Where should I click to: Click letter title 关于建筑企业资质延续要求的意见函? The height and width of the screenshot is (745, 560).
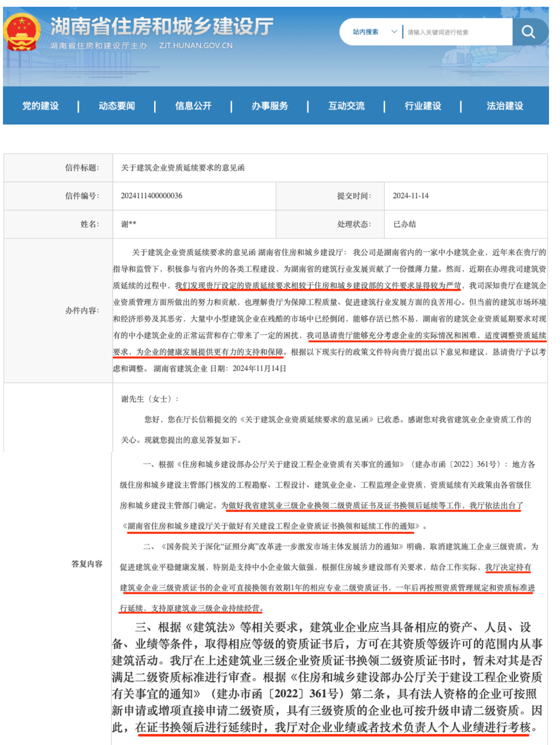click(x=183, y=168)
